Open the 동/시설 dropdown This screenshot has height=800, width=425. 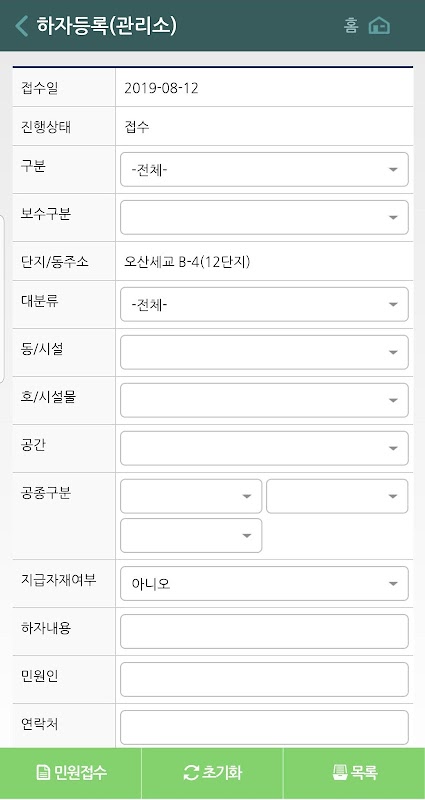click(264, 352)
